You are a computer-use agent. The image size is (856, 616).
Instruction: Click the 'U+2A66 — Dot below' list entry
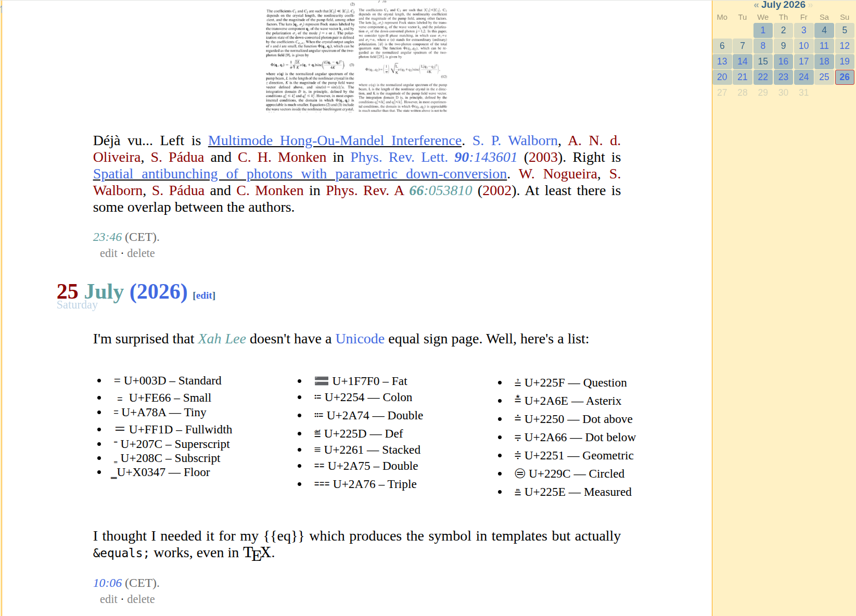575,437
